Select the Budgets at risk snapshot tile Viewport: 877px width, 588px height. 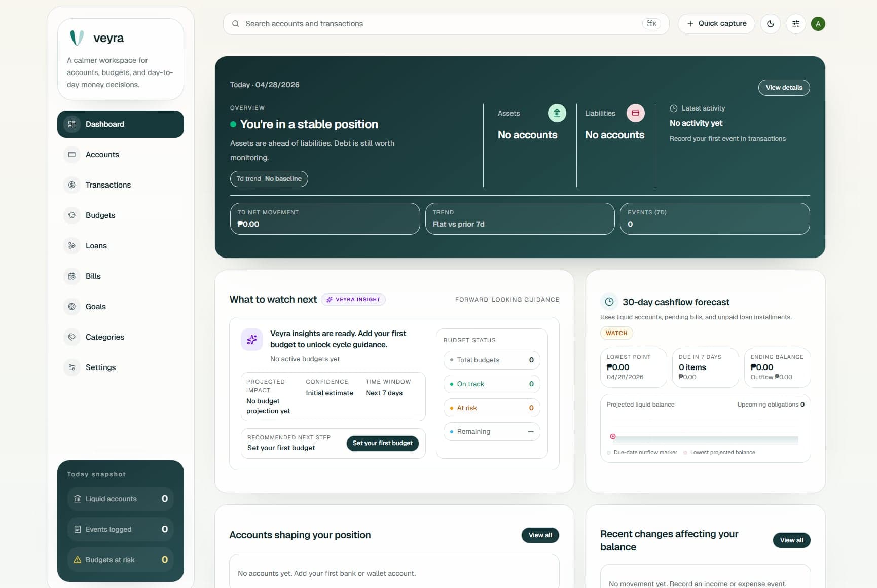point(121,560)
